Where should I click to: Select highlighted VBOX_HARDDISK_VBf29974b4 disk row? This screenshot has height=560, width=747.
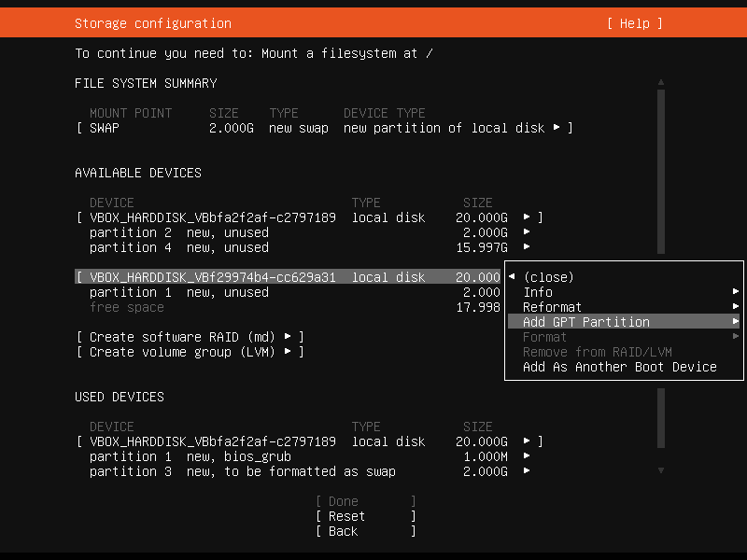(288, 277)
